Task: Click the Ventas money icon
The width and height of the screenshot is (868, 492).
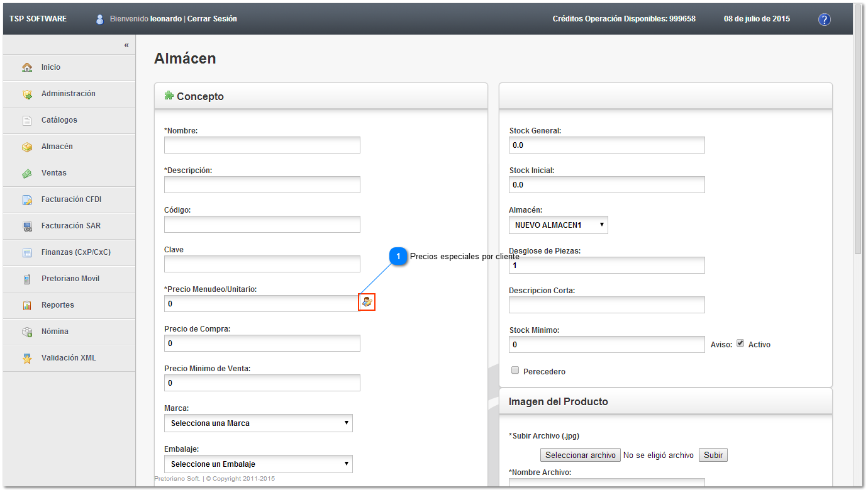Action: 27,173
